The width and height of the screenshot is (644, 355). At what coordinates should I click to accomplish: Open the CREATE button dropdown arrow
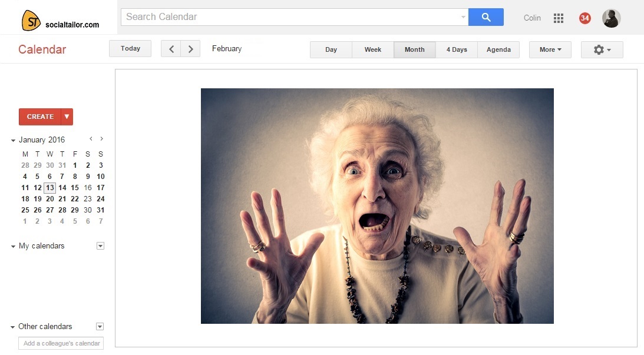67,117
